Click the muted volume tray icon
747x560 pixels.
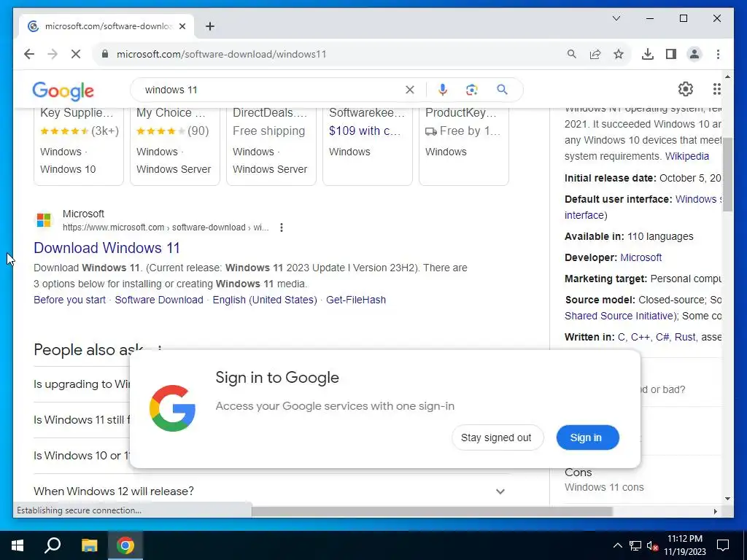[x=652, y=545]
